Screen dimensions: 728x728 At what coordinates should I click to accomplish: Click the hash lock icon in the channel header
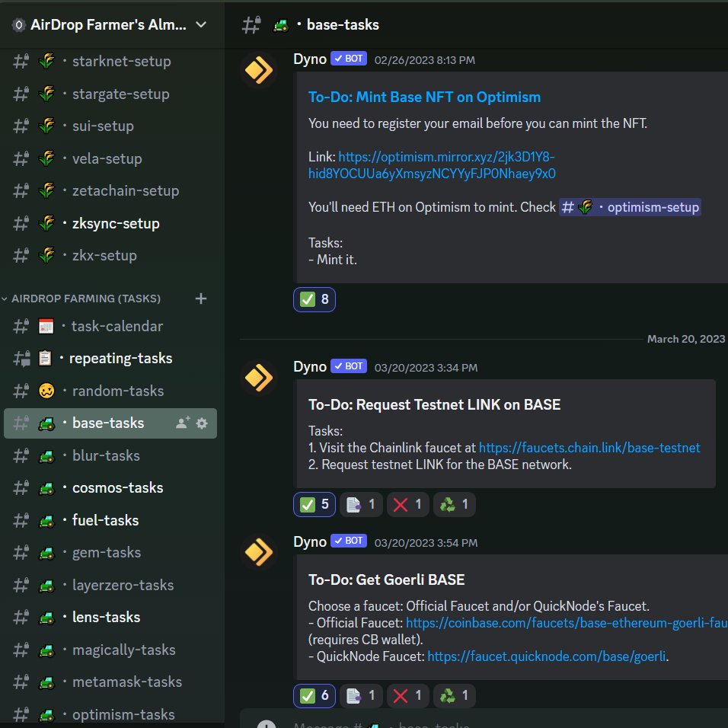[x=251, y=25]
